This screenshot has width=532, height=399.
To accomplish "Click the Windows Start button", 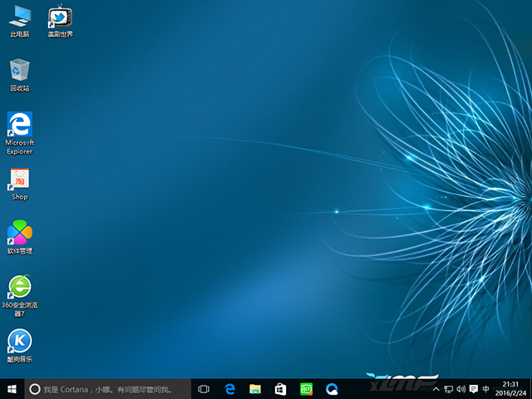I will click(12, 388).
